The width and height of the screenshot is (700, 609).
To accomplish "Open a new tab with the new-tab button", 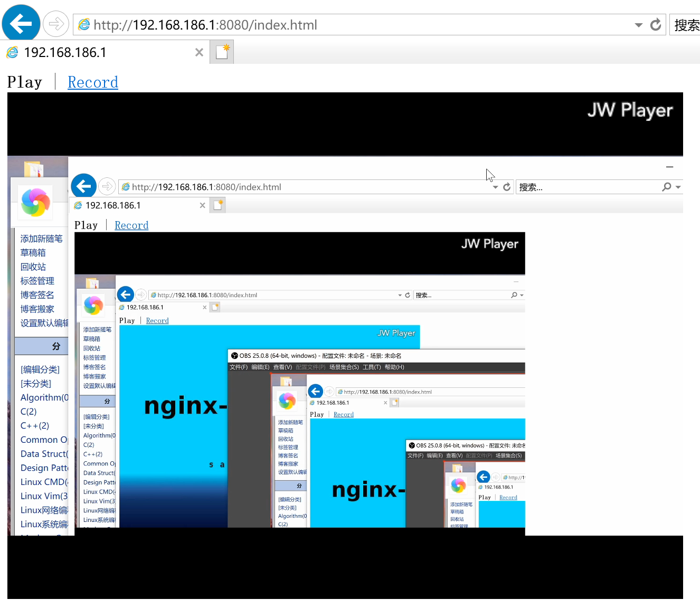I will pyautogui.click(x=222, y=52).
